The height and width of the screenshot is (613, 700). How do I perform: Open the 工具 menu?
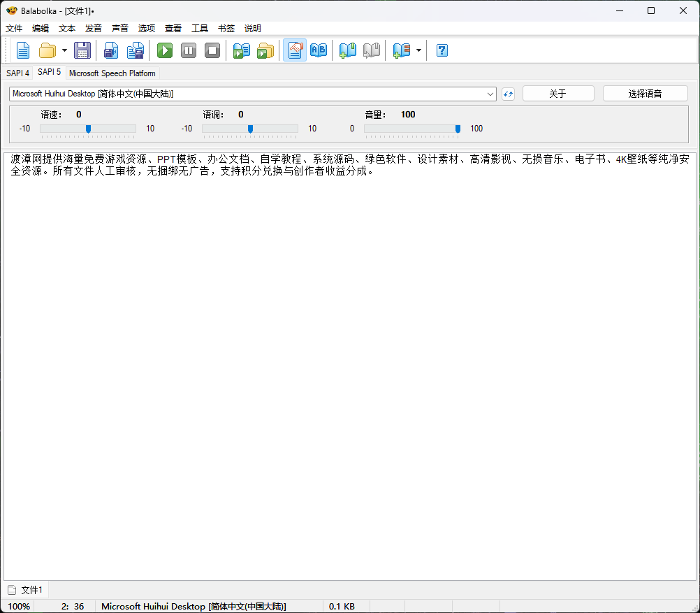coord(200,29)
